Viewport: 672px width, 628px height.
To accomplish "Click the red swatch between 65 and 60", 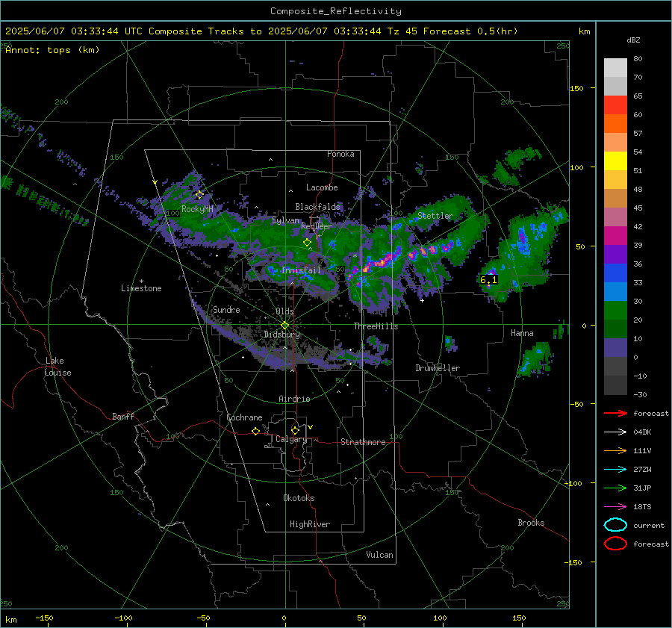I will click(615, 105).
